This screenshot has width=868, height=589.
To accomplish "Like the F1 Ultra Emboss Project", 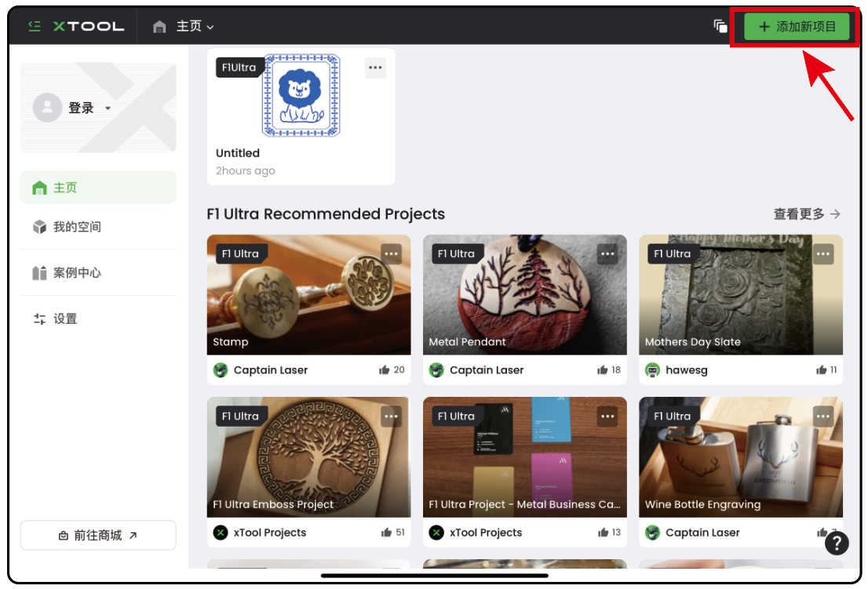I will [x=386, y=532].
